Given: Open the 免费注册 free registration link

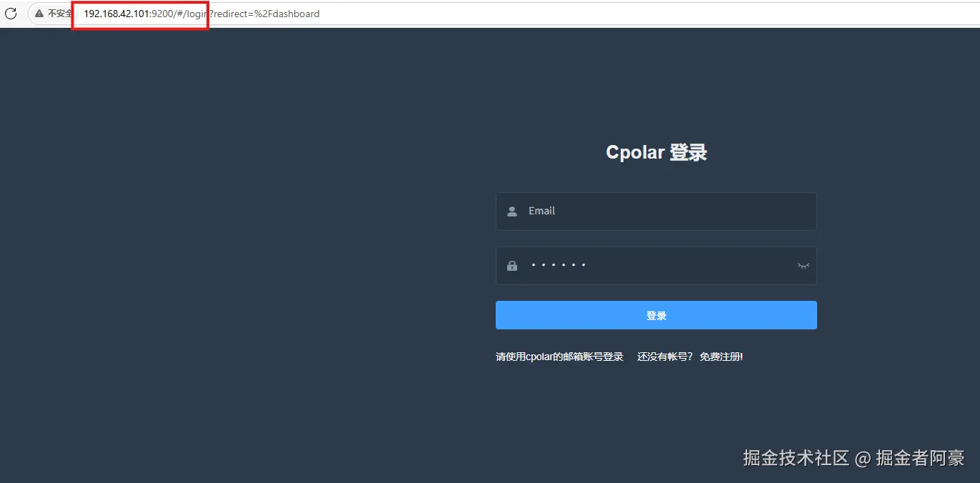Looking at the screenshot, I should (x=721, y=357).
